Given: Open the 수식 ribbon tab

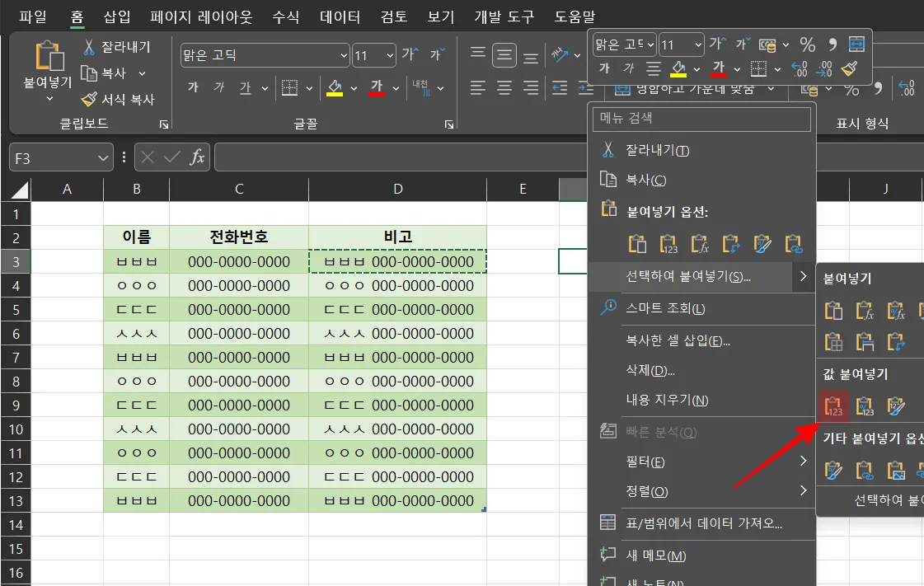Looking at the screenshot, I should pyautogui.click(x=286, y=16).
